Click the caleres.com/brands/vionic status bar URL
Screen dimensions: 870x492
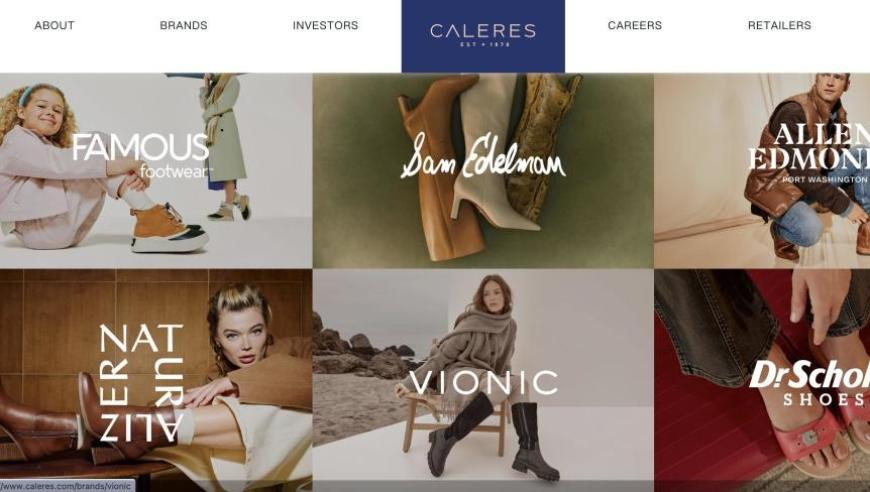(67, 486)
